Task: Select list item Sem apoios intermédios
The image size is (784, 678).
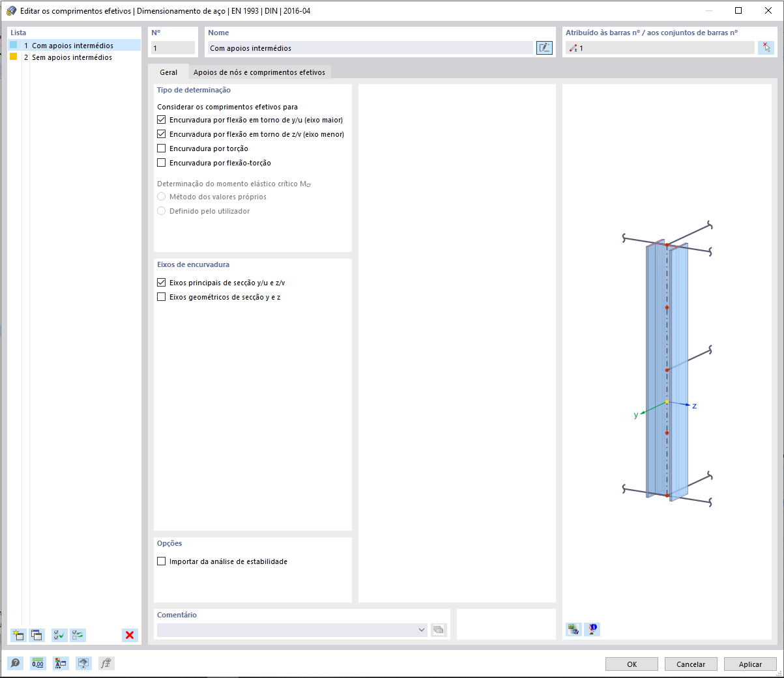Action: coord(74,57)
